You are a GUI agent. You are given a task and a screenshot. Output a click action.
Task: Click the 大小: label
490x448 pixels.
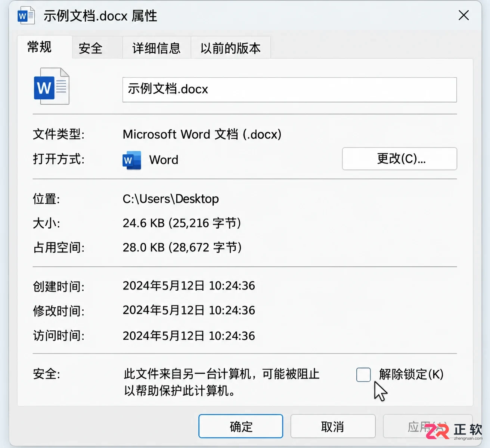click(46, 223)
